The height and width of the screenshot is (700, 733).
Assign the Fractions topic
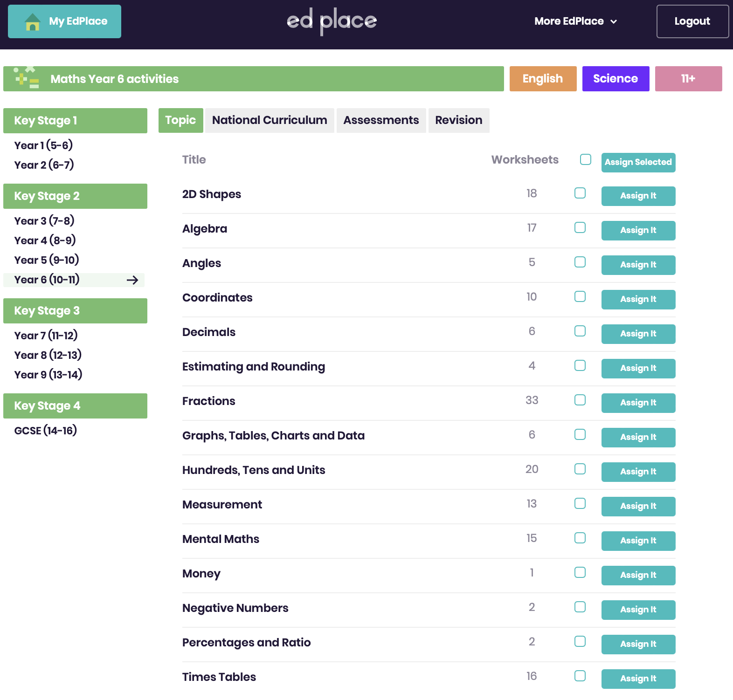(638, 403)
